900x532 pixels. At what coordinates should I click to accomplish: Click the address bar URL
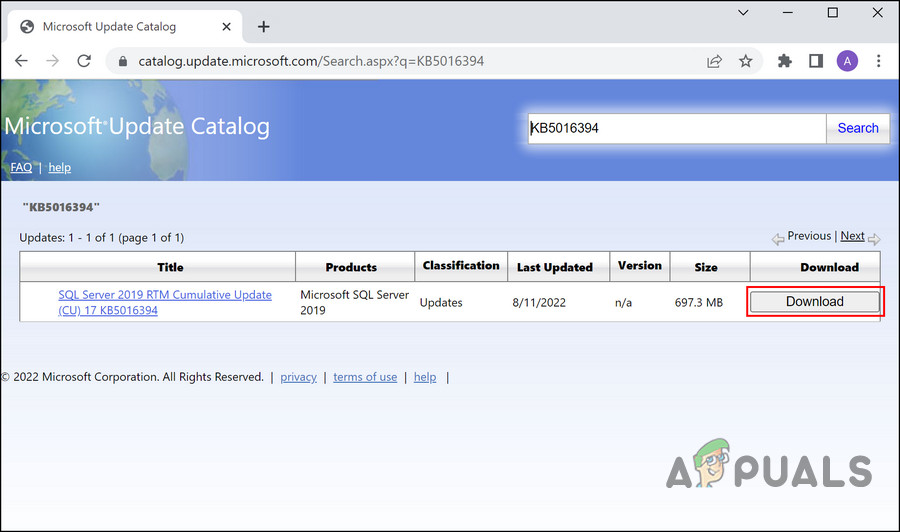(x=311, y=61)
